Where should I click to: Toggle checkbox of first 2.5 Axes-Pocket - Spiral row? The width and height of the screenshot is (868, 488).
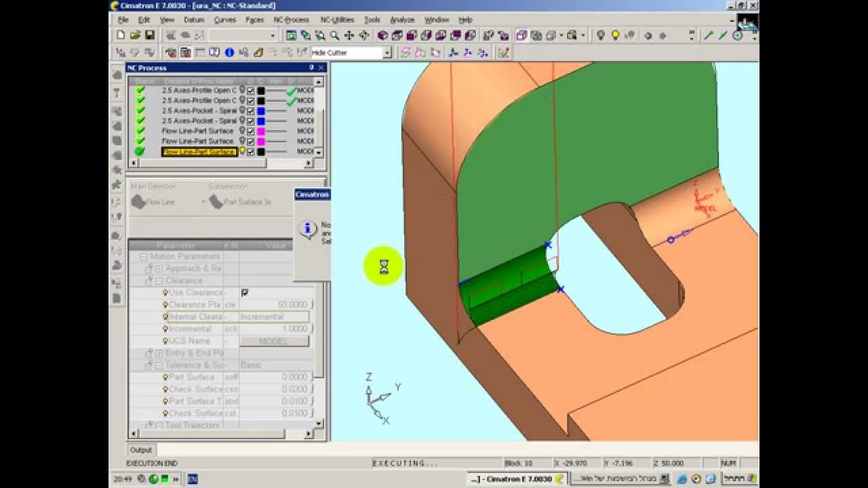251,110
